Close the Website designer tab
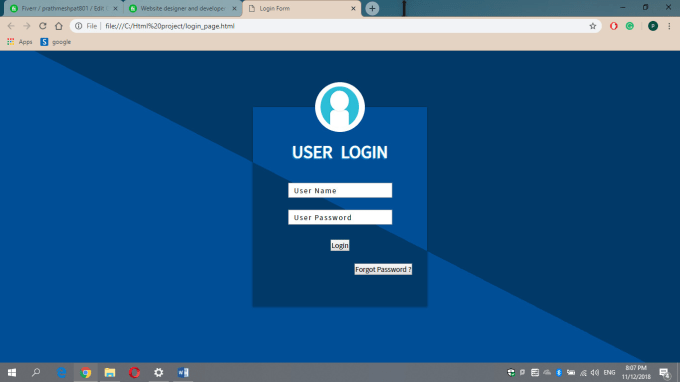Viewport: 680px width, 382px height. click(234, 9)
